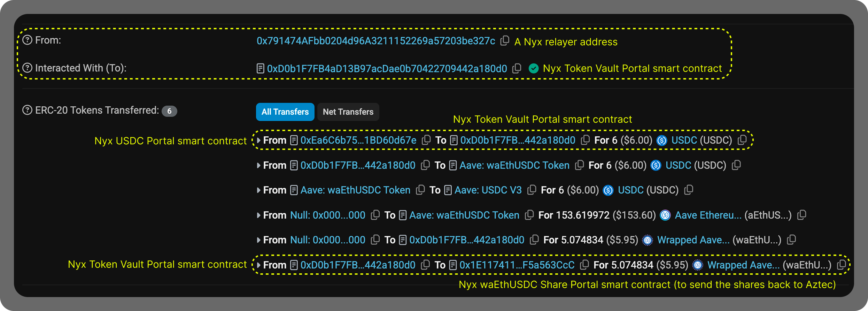This screenshot has width=868, height=311.
Task: Copy sender address 0xEa6C6b75...1BD60d67e
Action: [426, 140]
